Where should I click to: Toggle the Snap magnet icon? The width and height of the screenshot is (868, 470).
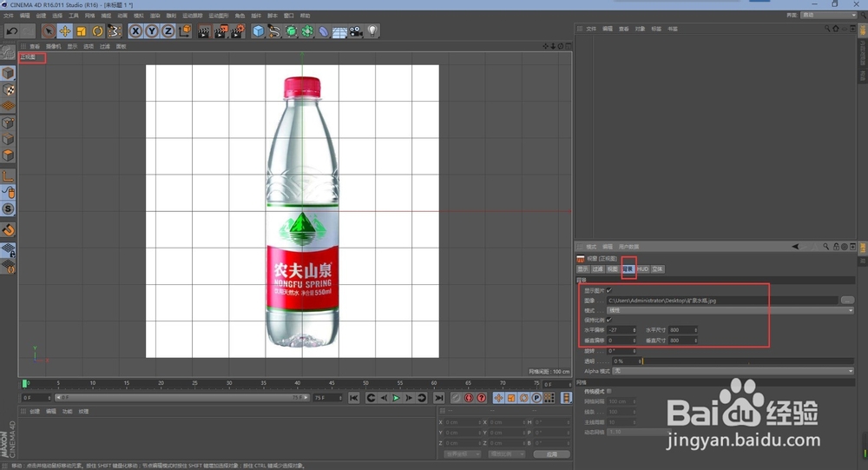pyautogui.click(x=8, y=229)
